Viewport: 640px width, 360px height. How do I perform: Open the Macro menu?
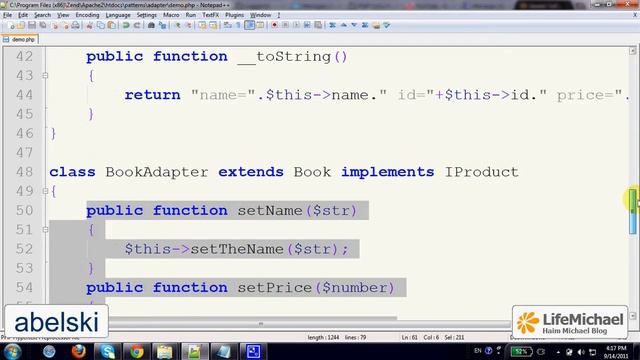tap(171, 15)
